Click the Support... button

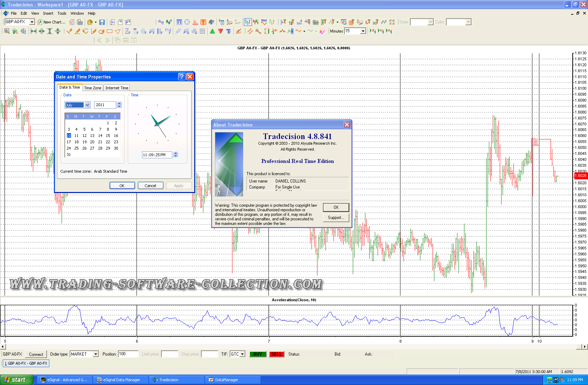[336, 218]
